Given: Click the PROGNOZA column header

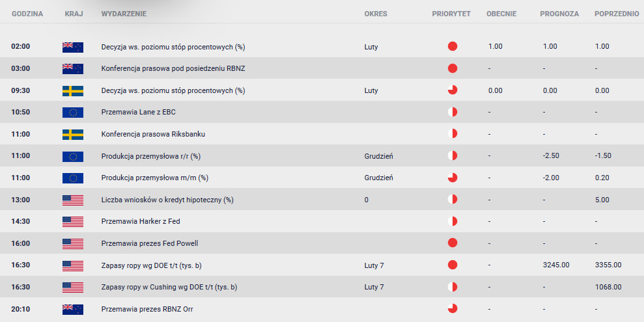Looking at the screenshot, I should (559, 14).
